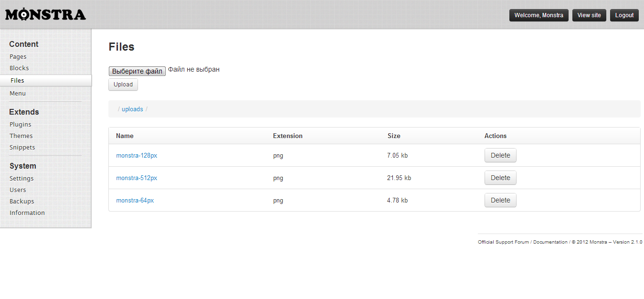Select Files in the sidebar

pos(17,81)
